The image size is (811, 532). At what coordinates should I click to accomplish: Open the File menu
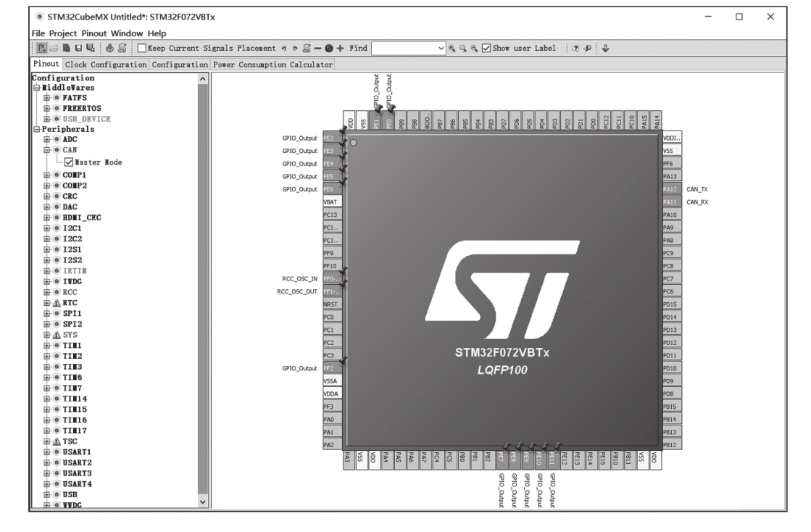point(38,33)
